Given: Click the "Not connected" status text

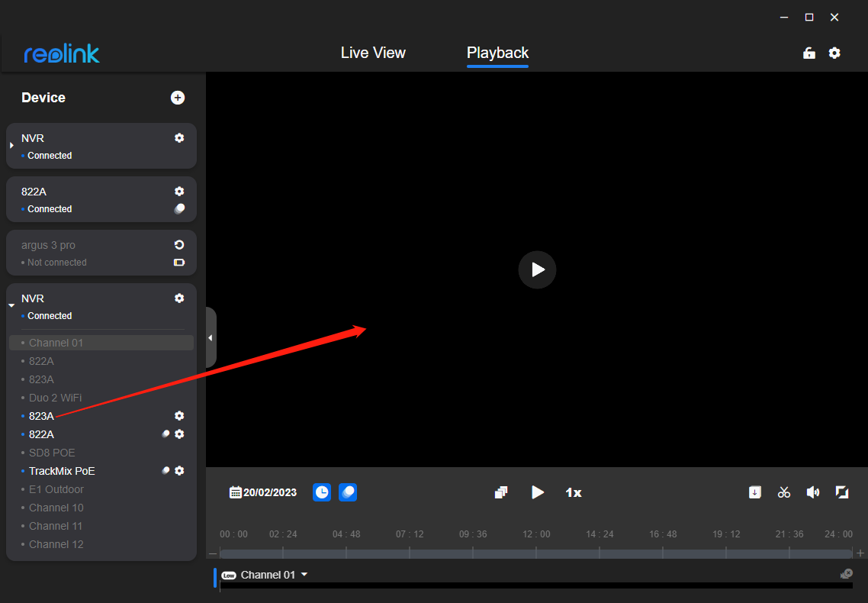Looking at the screenshot, I should coord(57,263).
